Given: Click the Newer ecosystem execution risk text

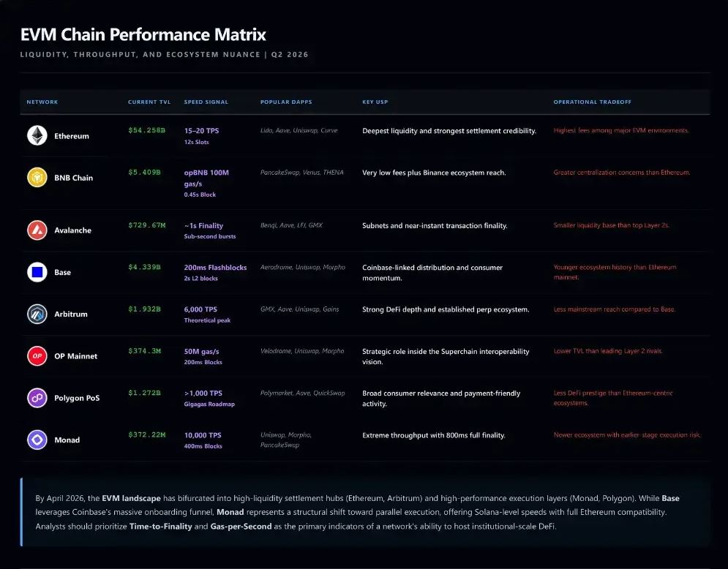Looking at the screenshot, I should point(627,435).
